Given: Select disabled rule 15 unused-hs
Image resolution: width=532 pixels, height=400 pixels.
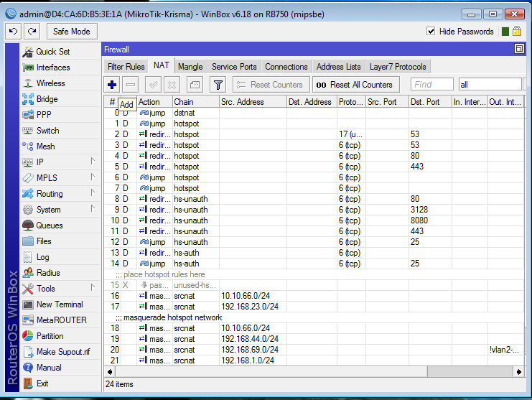Looking at the screenshot, I should [314, 285].
